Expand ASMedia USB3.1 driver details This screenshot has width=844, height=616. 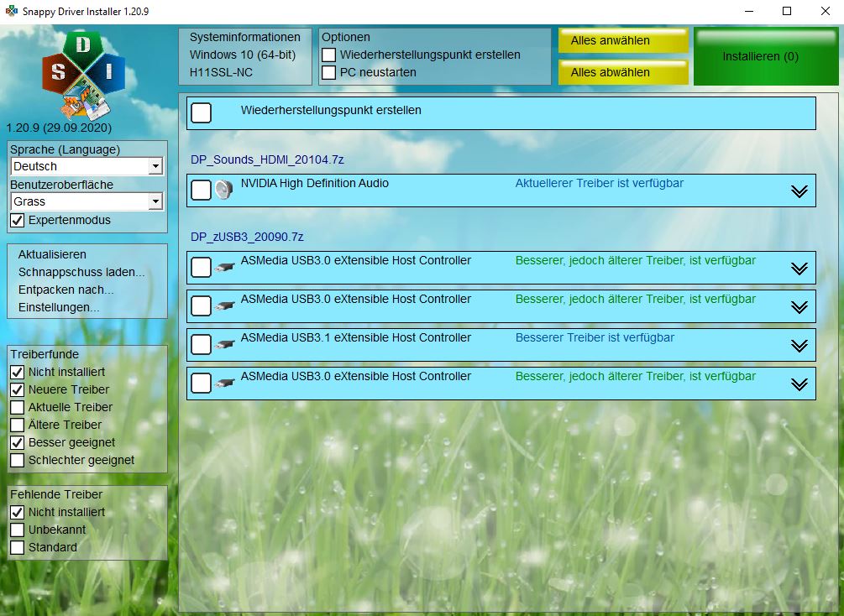click(799, 346)
